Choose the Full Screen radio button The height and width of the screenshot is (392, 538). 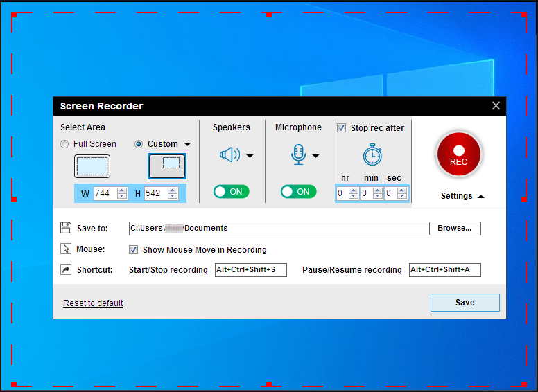pos(65,144)
